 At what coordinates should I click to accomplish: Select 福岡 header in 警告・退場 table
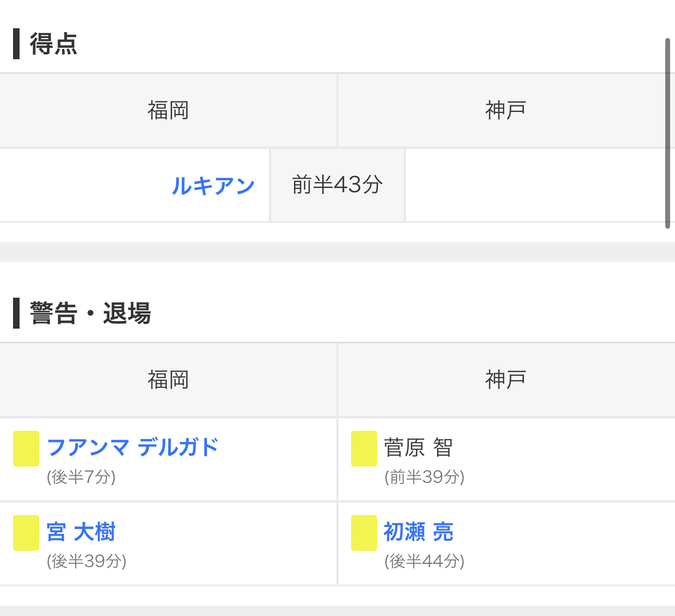click(x=168, y=380)
